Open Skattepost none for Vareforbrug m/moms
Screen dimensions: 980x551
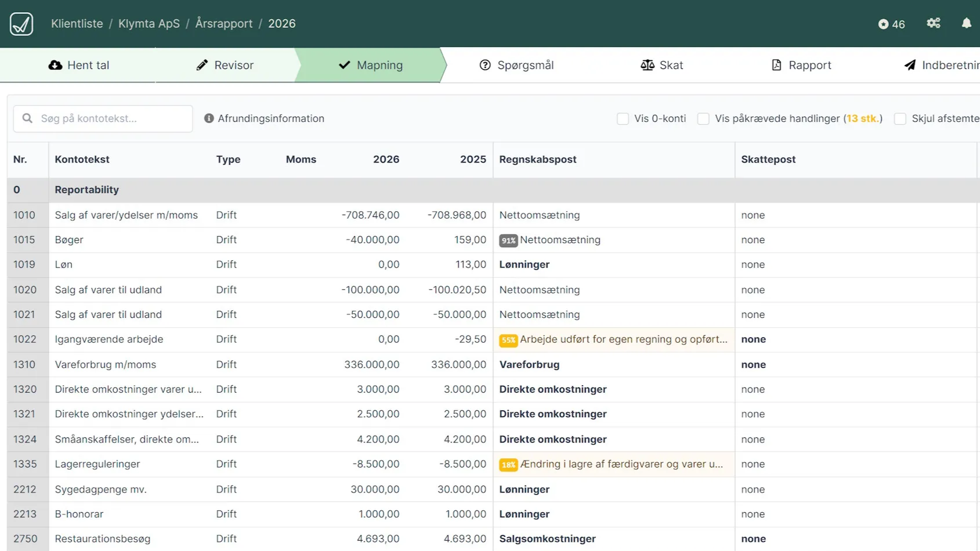tap(754, 365)
